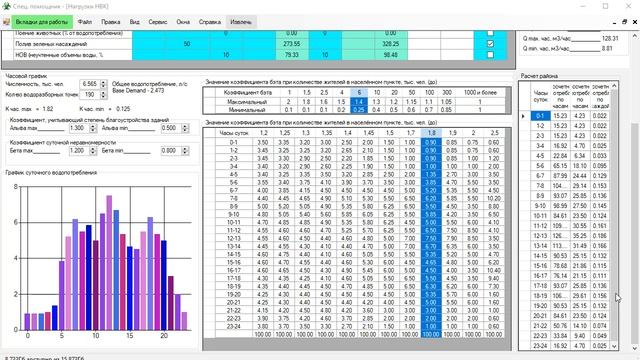Adjust the водоразборных точек spinner arrows
The image size is (640, 360).
pos(103,95)
